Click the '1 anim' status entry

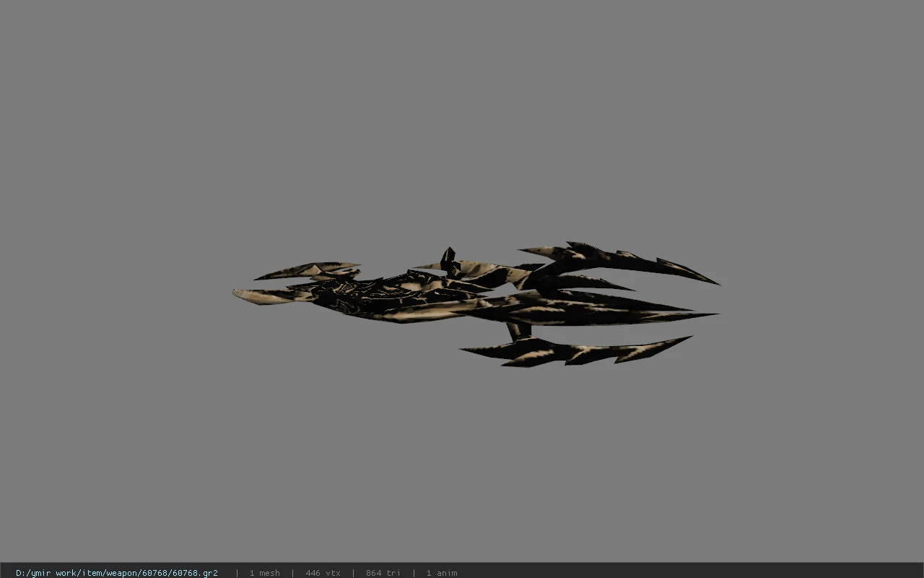(x=442, y=573)
